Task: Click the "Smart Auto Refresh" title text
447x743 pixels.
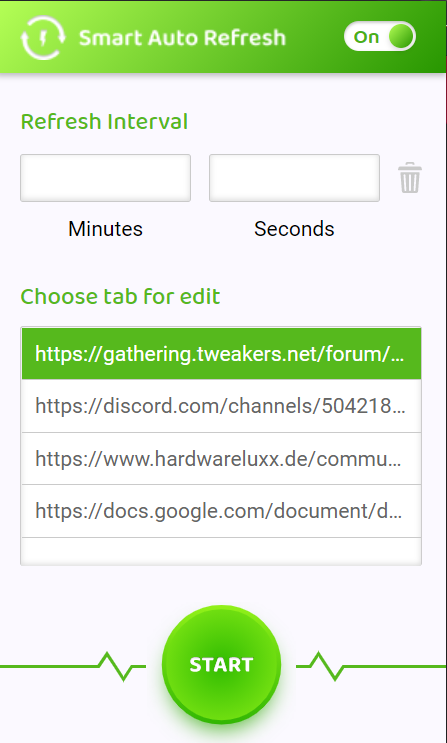Action: [182, 38]
